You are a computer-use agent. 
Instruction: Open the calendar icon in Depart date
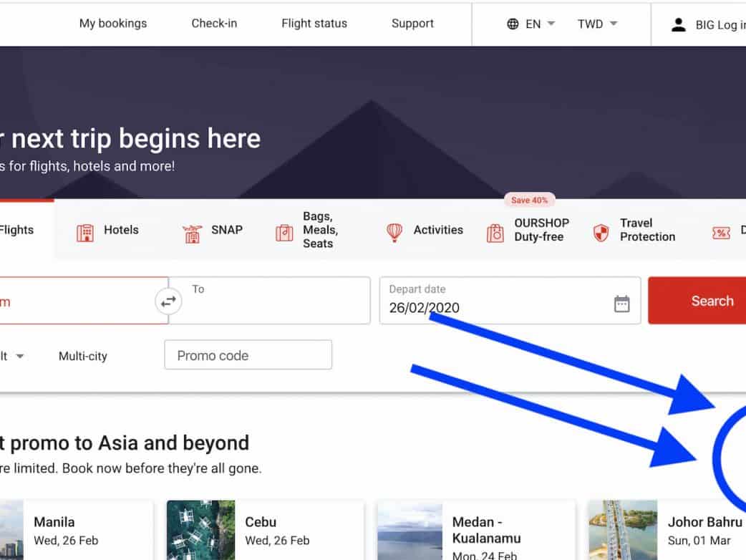coord(621,304)
